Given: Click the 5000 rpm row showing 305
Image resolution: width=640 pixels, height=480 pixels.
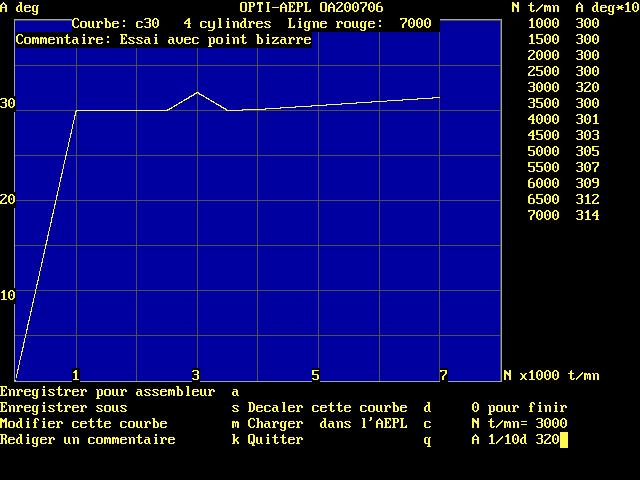Looking at the screenshot, I should click(x=563, y=151).
